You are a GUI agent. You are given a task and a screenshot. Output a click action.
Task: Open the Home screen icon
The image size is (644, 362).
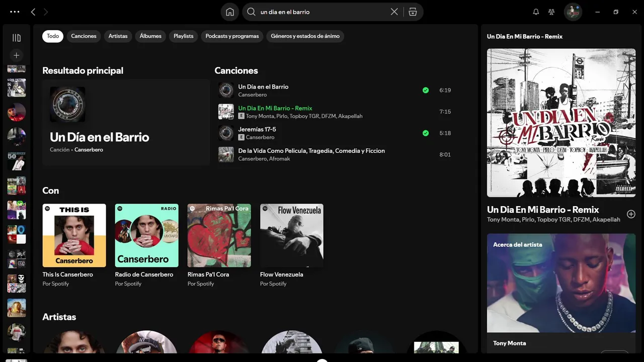(230, 12)
